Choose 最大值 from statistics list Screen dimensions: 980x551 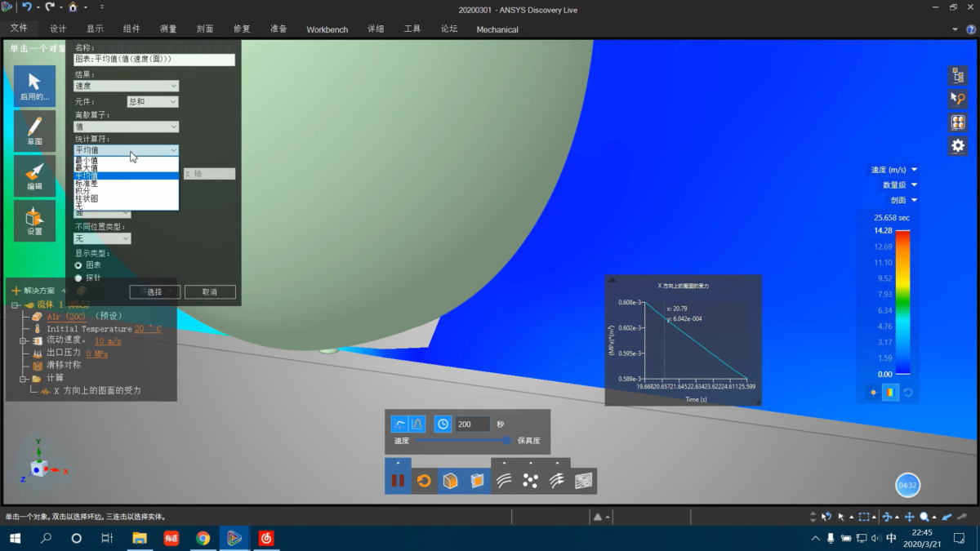click(x=126, y=168)
